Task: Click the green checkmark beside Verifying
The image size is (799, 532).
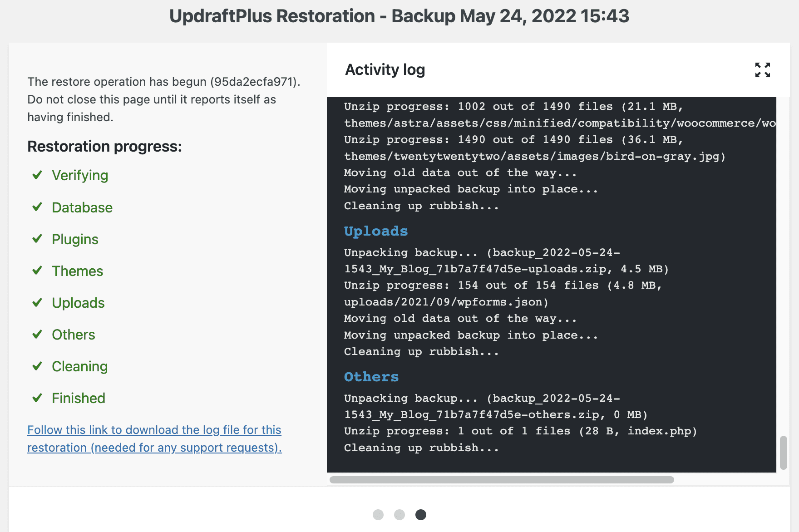Action: pyautogui.click(x=37, y=175)
